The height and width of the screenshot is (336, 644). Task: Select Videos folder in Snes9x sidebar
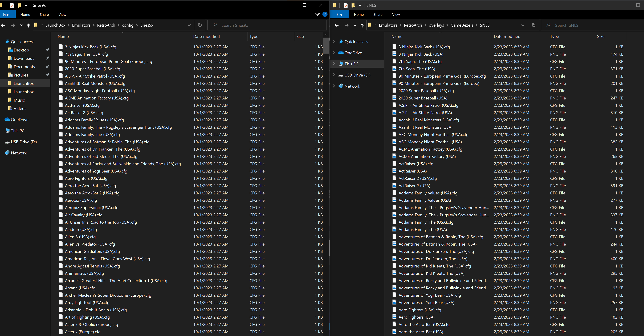tap(20, 108)
